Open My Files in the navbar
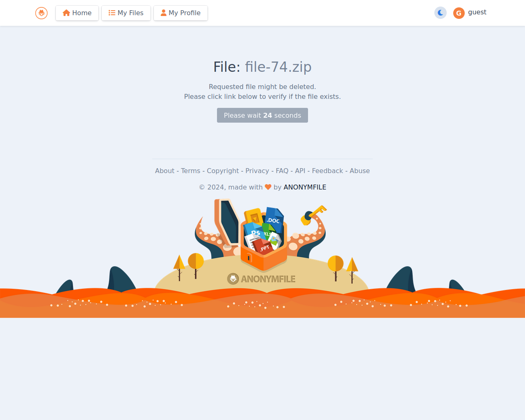This screenshot has height=420, width=525. 126,13
